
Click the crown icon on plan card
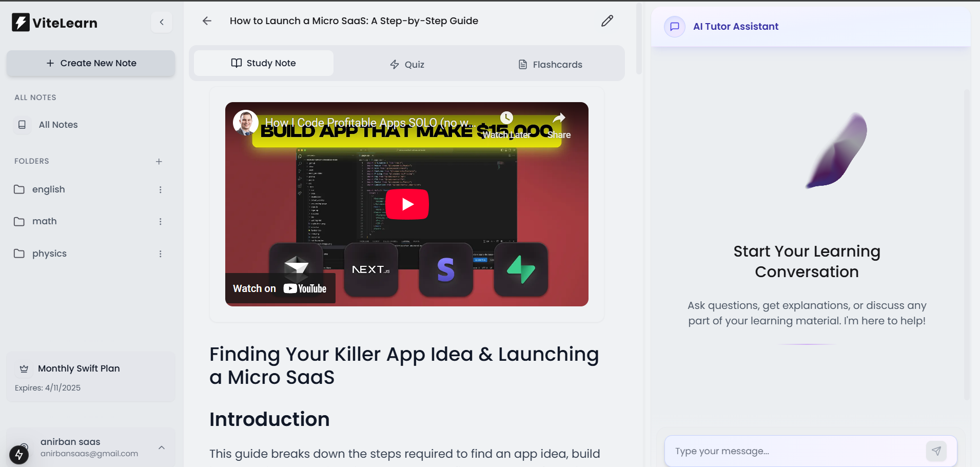[x=24, y=368]
